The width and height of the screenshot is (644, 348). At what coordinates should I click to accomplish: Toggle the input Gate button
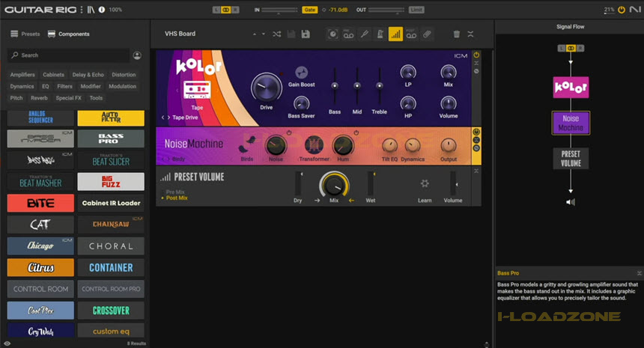[310, 10]
